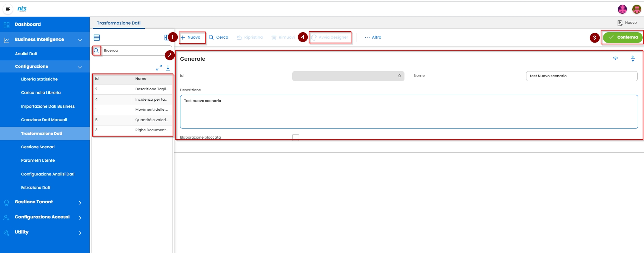Open the Altro more options menu
The image size is (644, 253).
click(373, 37)
